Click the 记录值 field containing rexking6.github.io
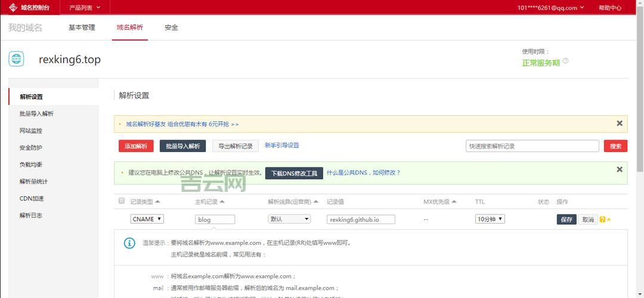Viewport: 644px width, 298px height. click(361, 219)
